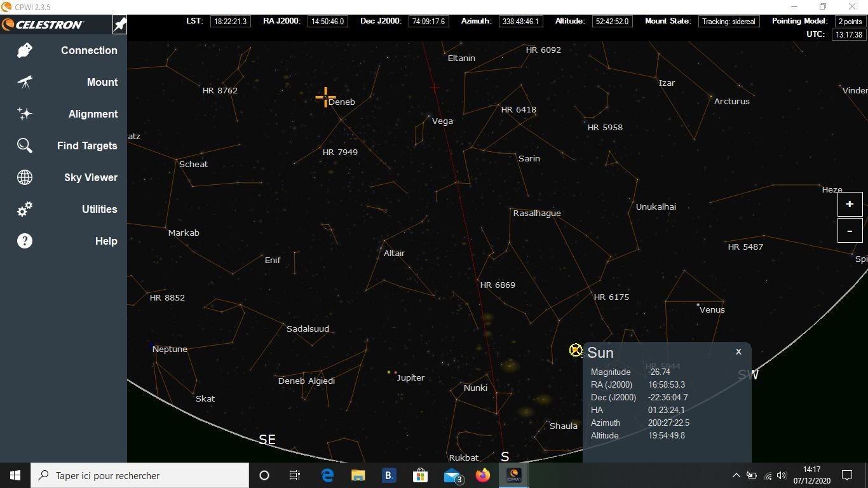Click the orange telescope crosshair near Deneb
The width and height of the screenshot is (868, 488).
(325, 97)
